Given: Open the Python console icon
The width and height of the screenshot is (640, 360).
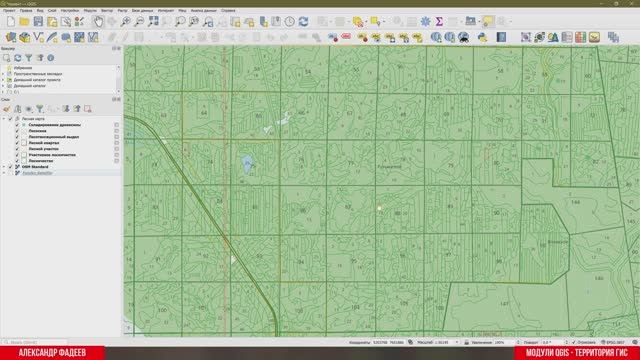Looking at the screenshot, I should pyautogui.click(x=482, y=38).
